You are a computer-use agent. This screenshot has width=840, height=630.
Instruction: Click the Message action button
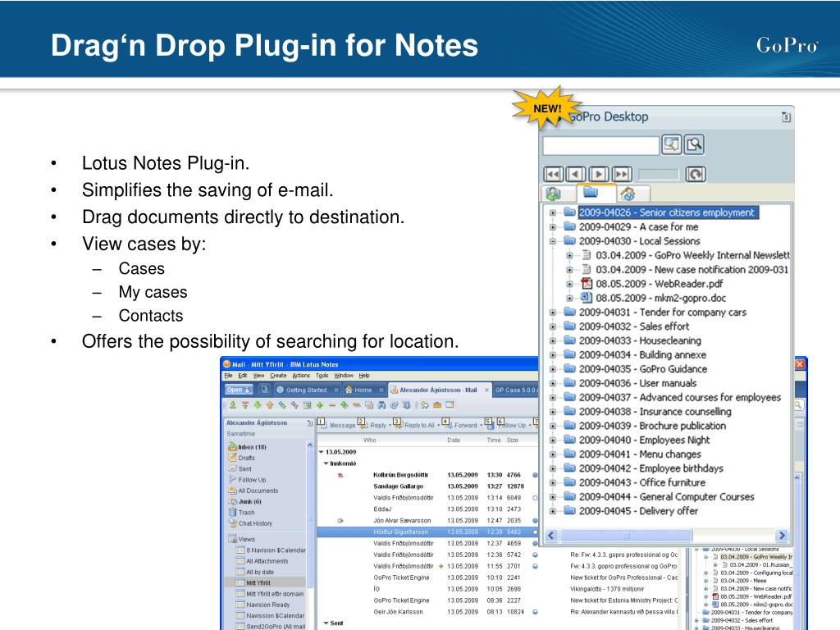click(x=337, y=425)
